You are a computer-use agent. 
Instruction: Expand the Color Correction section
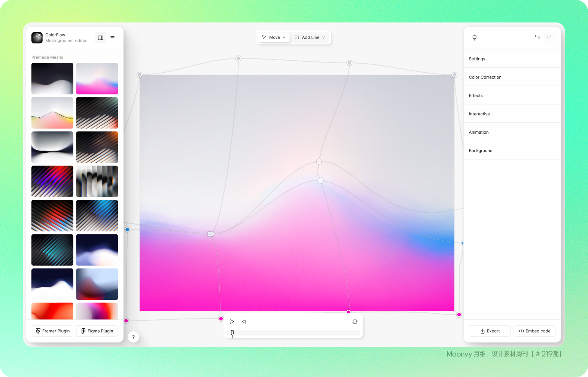(x=512, y=77)
